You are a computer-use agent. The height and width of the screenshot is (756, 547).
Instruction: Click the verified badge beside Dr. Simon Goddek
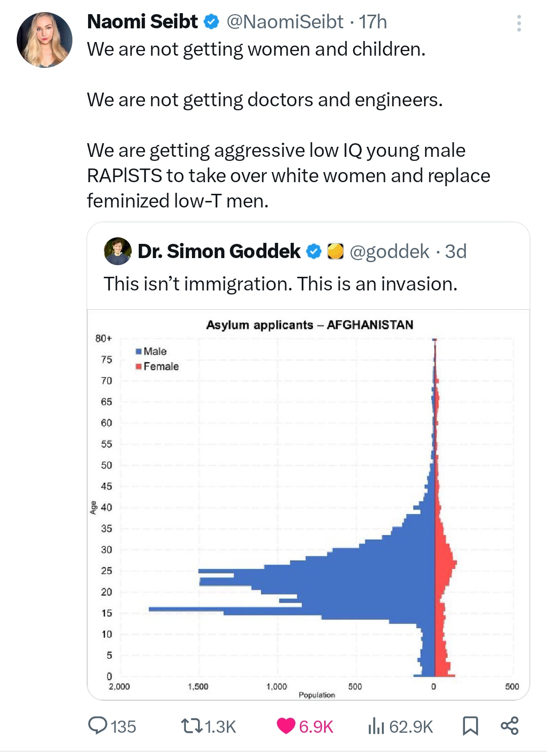pyautogui.click(x=315, y=251)
